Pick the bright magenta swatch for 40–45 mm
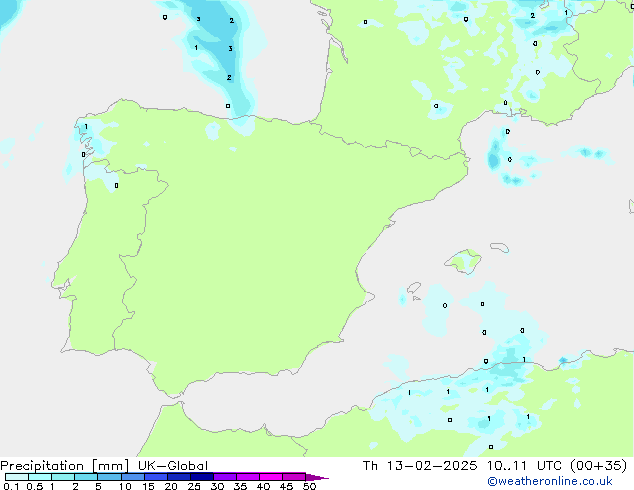The height and width of the screenshot is (490, 634). (x=271, y=477)
